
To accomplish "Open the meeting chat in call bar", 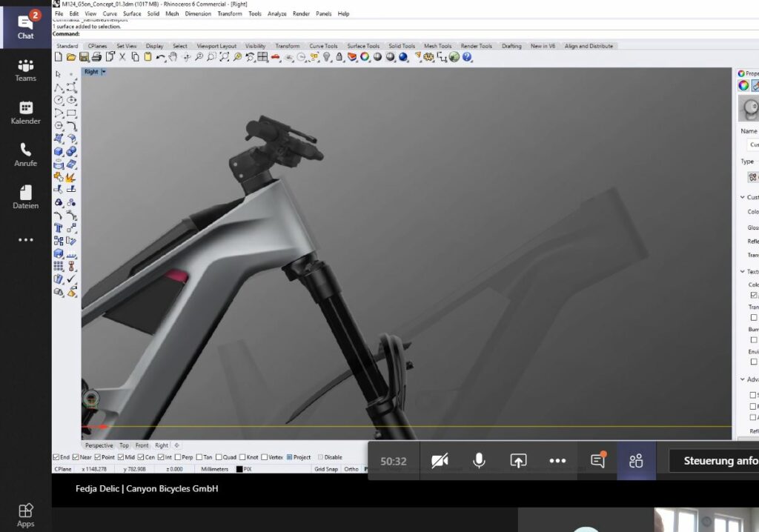I will (x=598, y=461).
